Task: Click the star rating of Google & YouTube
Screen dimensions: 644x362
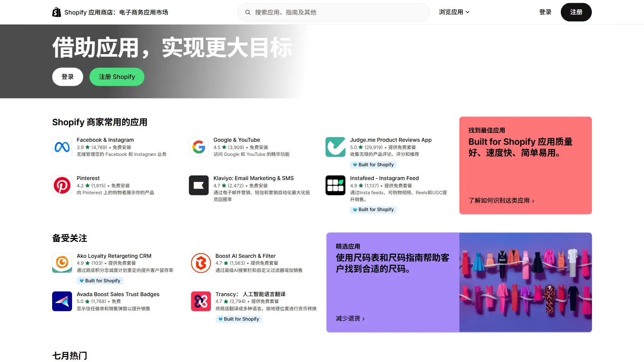Action: click(220, 147)
